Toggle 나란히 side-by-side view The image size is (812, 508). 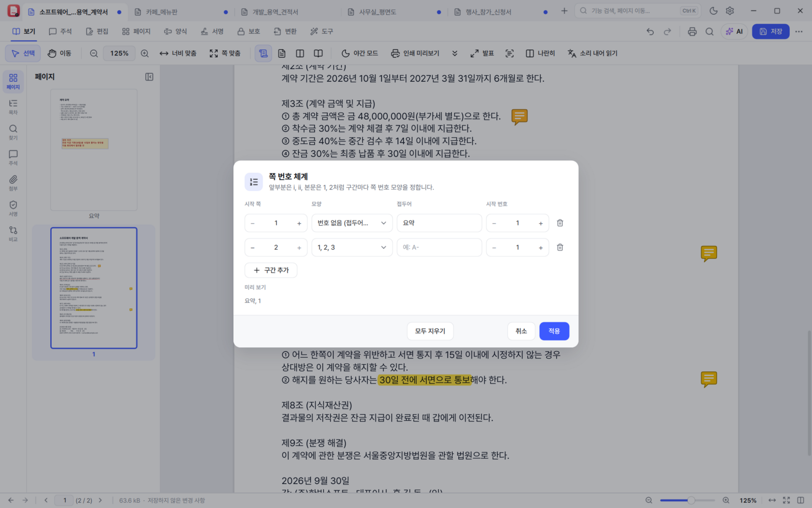click(x=540, y=53)
